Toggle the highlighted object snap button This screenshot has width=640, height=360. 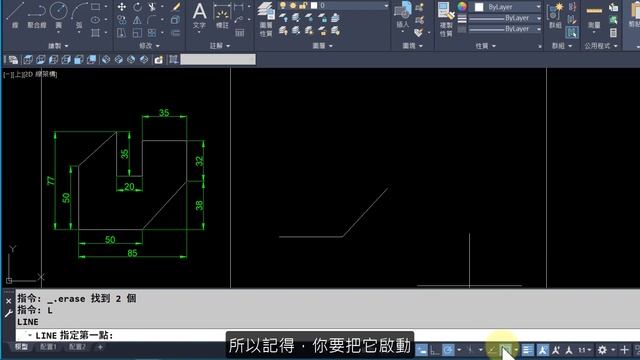click(x=506, y=350)
